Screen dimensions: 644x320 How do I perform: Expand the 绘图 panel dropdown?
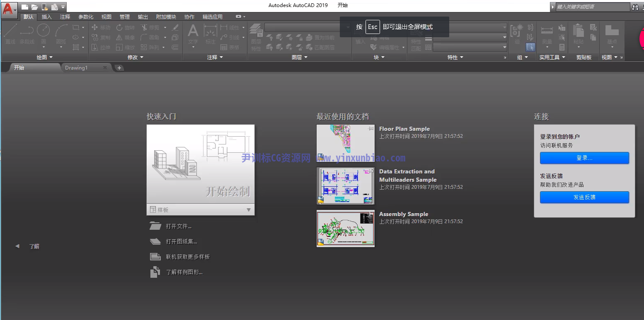45,57
